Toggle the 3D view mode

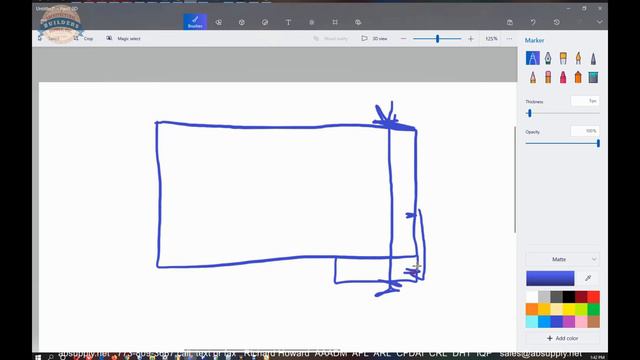374,38
